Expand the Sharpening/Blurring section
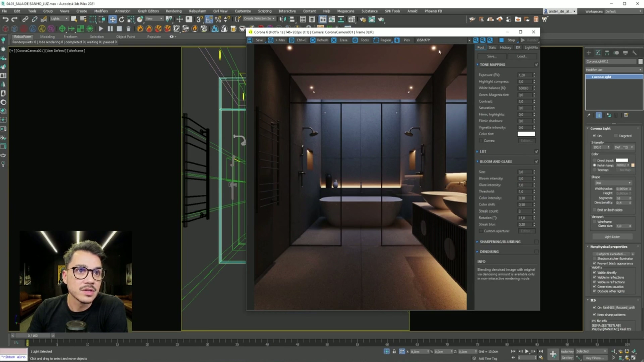Screen dimensions: 644x362 (x=500, y=242)
